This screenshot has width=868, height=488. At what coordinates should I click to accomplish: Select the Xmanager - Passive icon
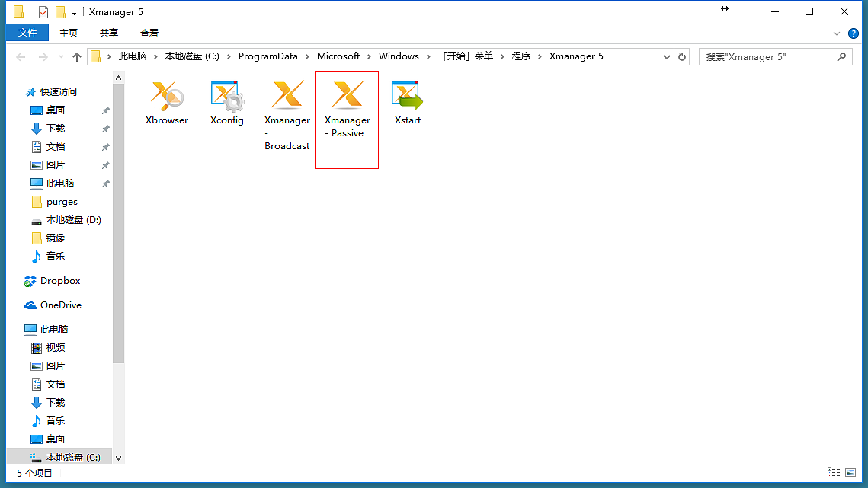(347, 97)
